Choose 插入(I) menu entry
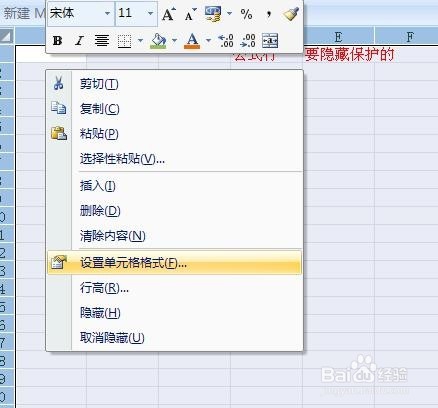This screenshot has width=438, height=408. 174,186
